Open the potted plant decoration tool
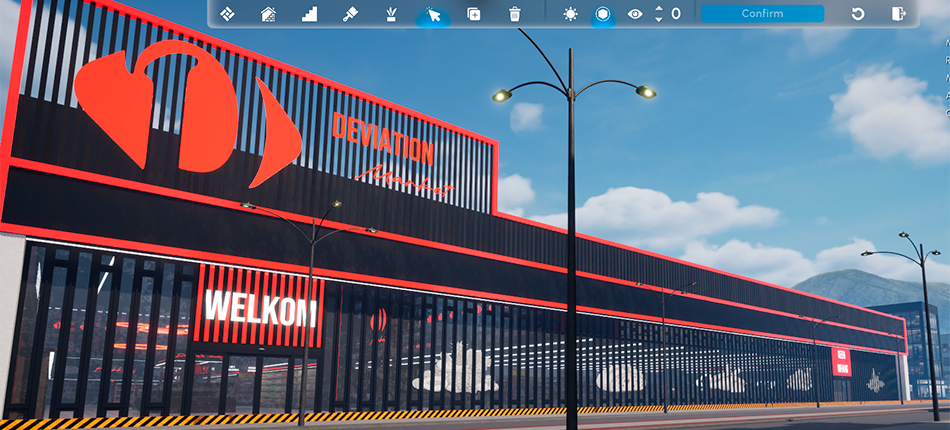The height and width of the screenshot is (430, 950). 391,14
